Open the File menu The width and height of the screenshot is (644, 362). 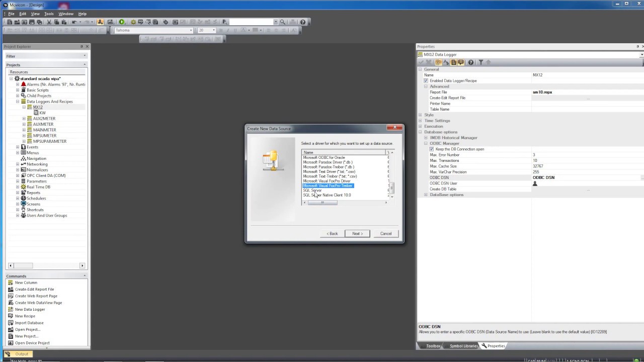11,14
